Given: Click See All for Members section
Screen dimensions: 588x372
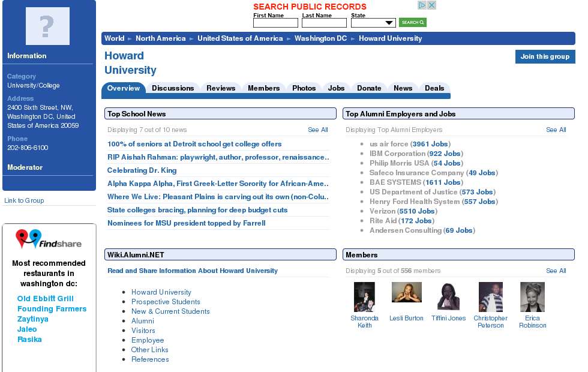Looking at the screenshot, I should [556, 271].
